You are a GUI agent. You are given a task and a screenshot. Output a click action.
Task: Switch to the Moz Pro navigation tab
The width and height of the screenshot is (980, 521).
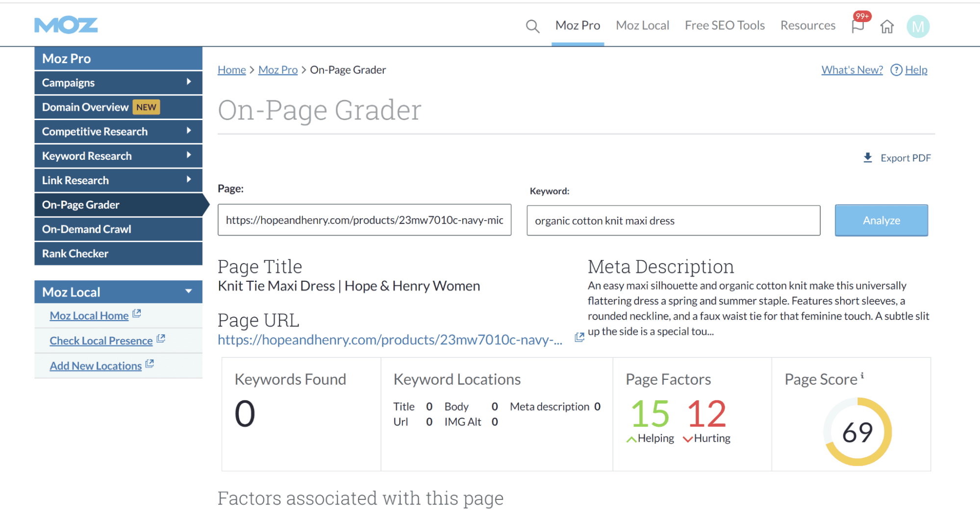coord(578,25)
